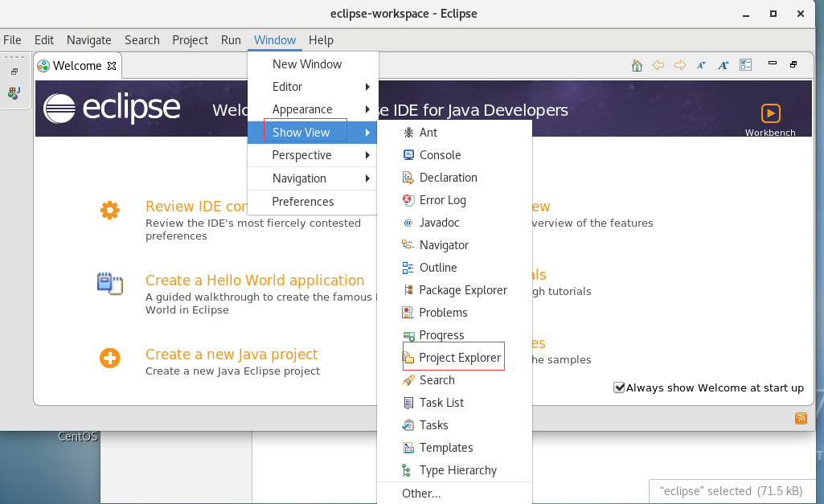The width and height of the screenshot is (824, 504).
Task: Close the Welcome tab with its X icon
Action: pyautogui.click(x=112, y=66)
